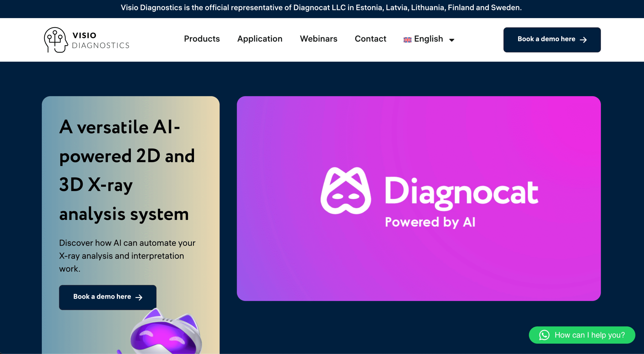Click the arrow icon in header demo button
The width and height of the screenshot is (644, 354).
point(583,40)
